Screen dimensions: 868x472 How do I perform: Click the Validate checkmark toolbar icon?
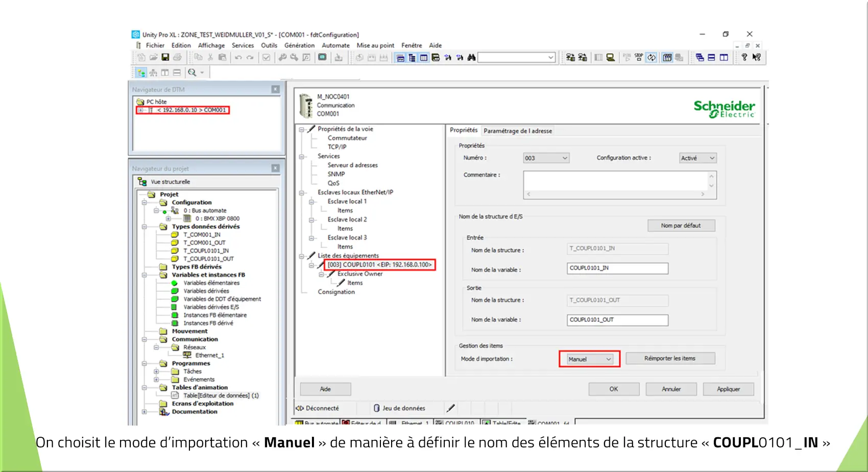(266, 57)
